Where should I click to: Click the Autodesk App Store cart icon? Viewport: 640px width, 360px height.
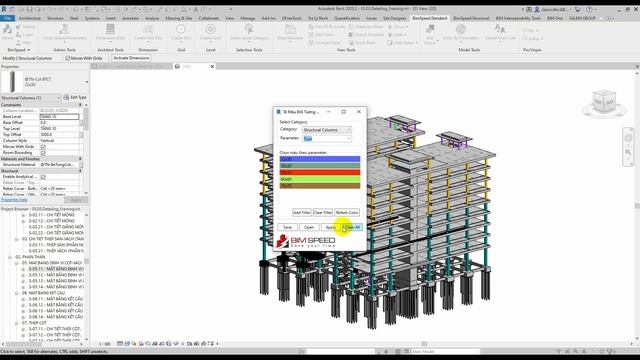pyautogui.click(x=578, y=9)
